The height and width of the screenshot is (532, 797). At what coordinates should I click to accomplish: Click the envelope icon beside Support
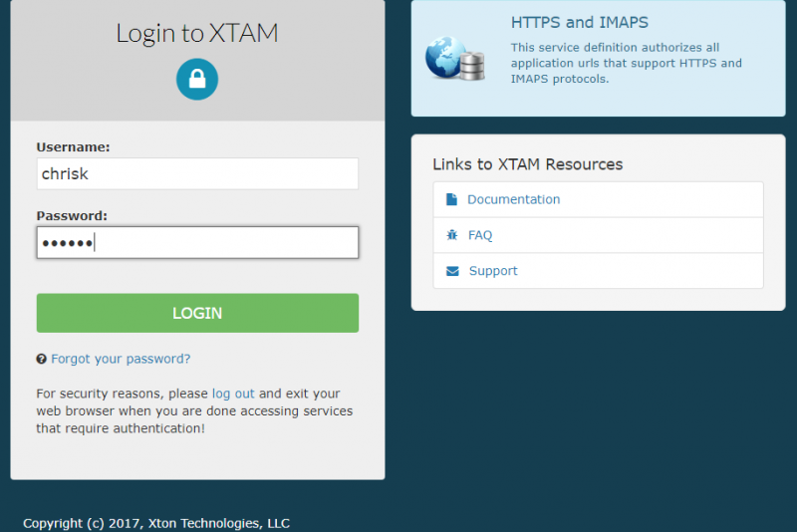452,271
